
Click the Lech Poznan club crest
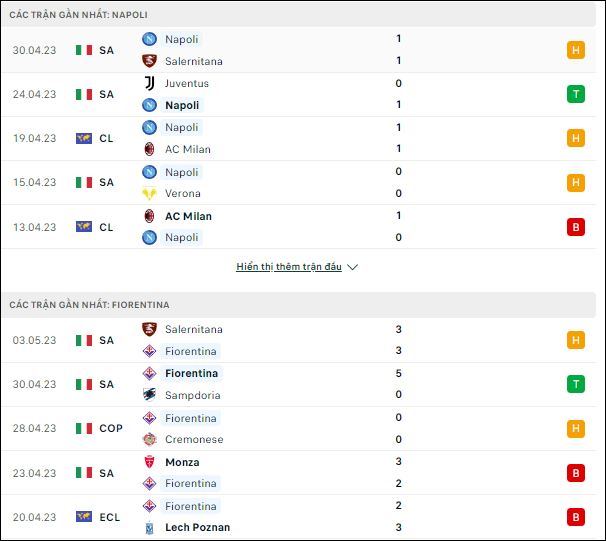pos(149,527)
